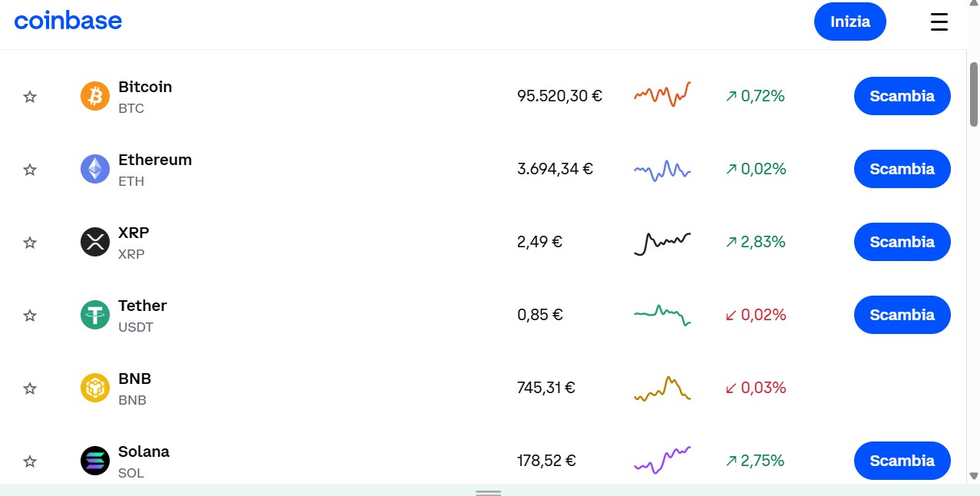The width and height of the screenshot is (980, 496).
Task: Select the Tether USDT icon
Action: [x=94, y=314]
